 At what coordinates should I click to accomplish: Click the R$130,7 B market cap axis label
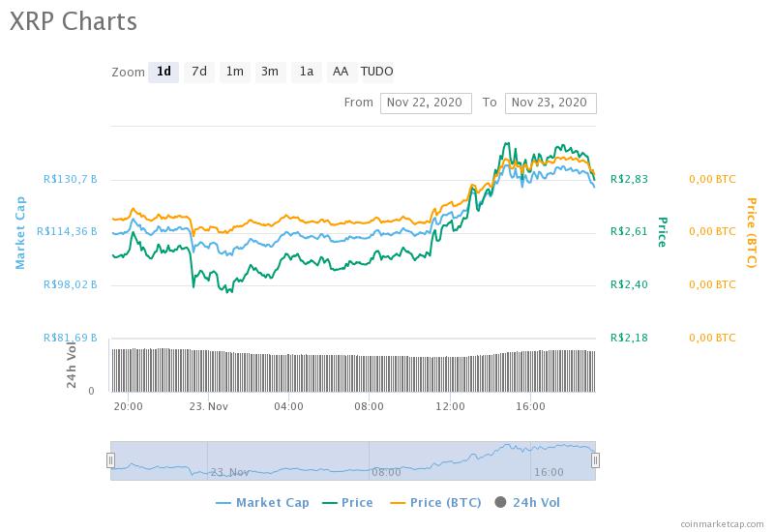[x=70, y=179]
